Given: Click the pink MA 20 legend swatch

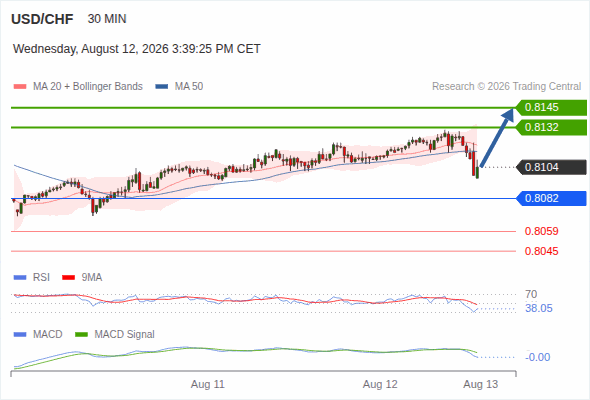Looking at the screenshot, I should pos(20,87).
